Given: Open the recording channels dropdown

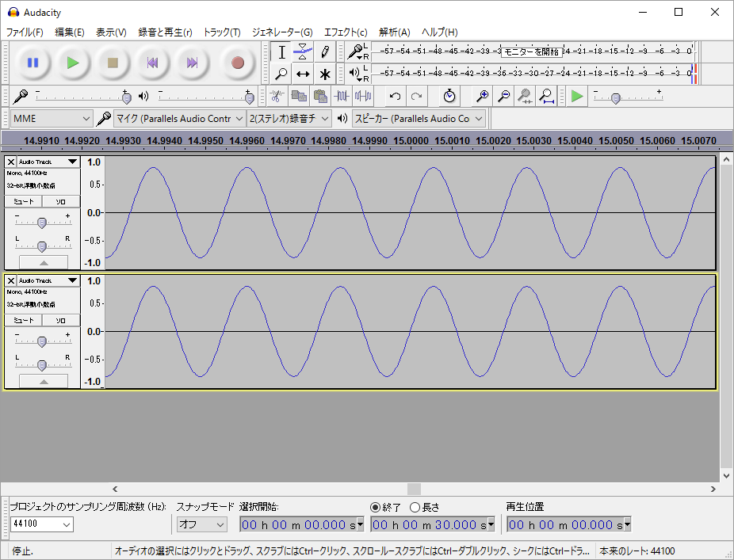Looking at the screenshot, I should (289, 119).
